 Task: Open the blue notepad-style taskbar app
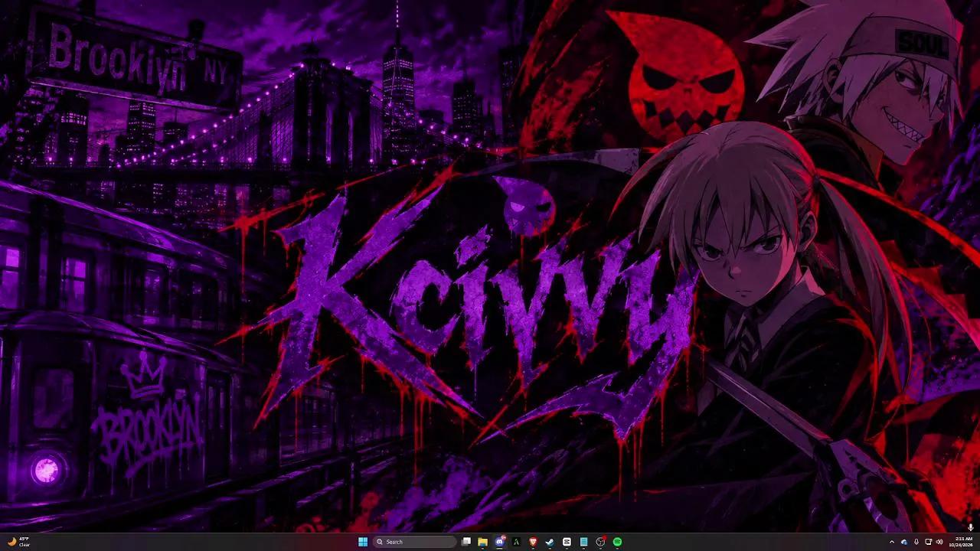coord(583,542)
